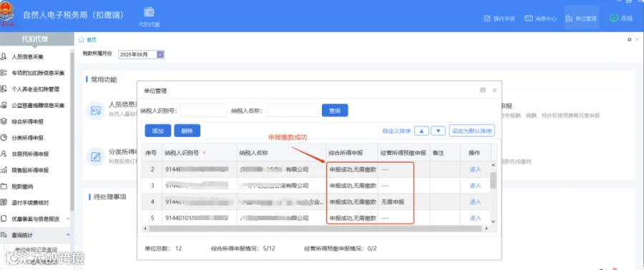644x270 pixels.
Task: Click the 综合所得申报 column header
Action: (x=352, y=153)
